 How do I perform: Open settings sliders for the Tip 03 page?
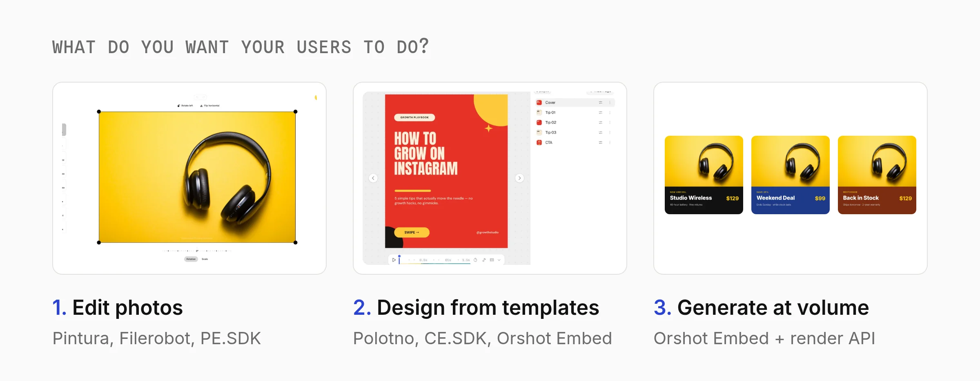[x=600, y=132]
